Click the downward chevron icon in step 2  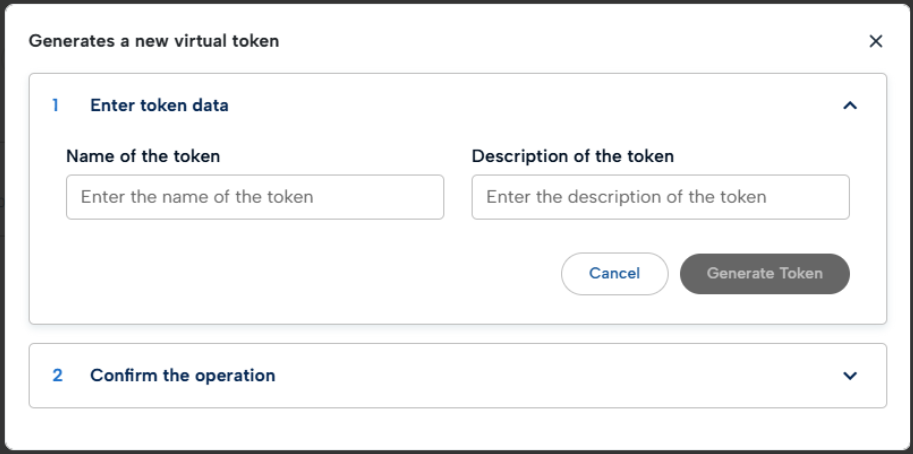[850, 376]
